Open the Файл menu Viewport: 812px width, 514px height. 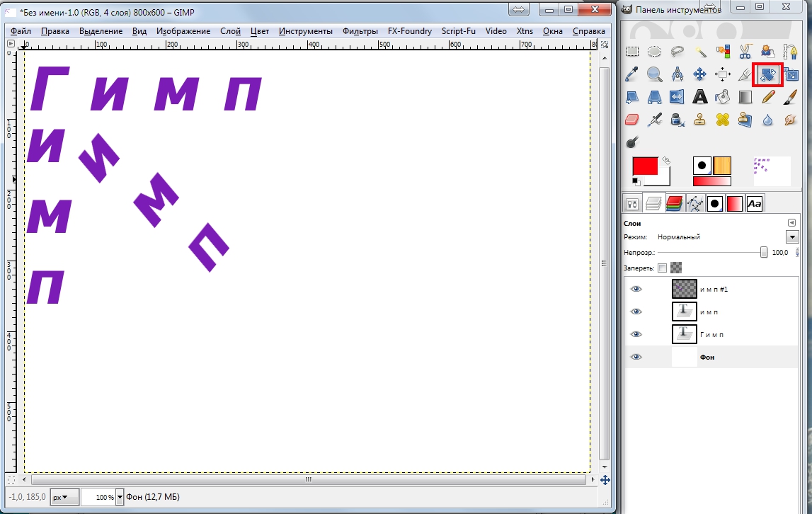click(21, 31)
